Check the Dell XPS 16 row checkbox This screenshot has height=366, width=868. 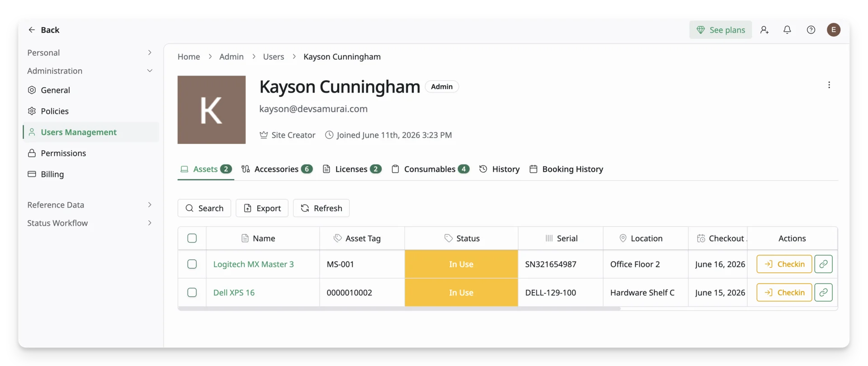[192, 293]
